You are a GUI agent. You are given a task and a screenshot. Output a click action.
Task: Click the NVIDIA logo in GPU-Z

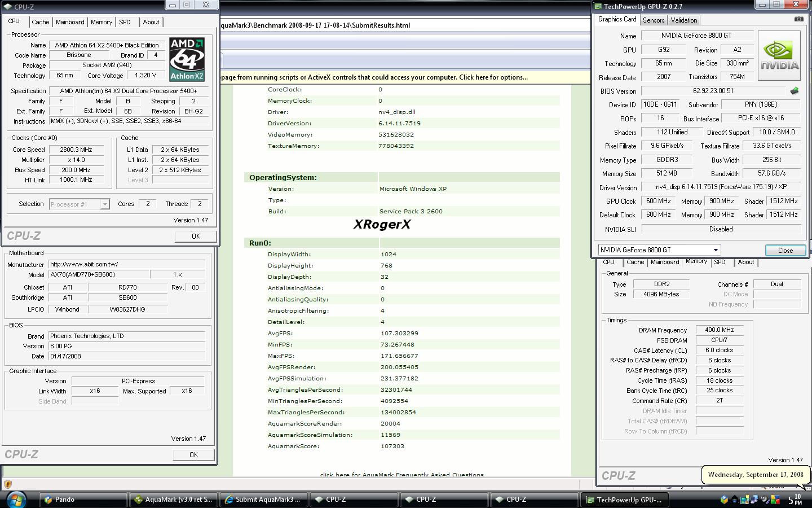(x=779, y=56)
